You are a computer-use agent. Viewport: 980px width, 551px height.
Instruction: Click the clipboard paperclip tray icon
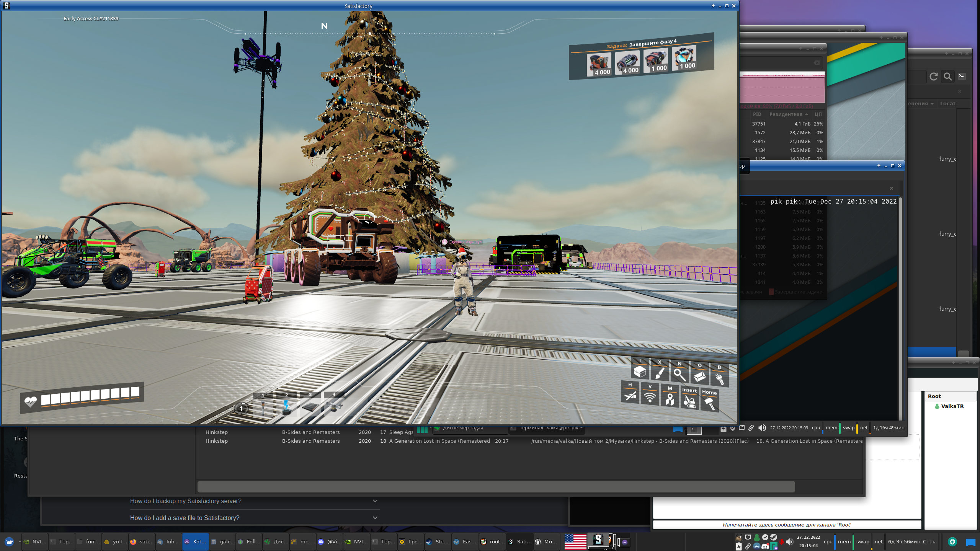tap(748, 546)
